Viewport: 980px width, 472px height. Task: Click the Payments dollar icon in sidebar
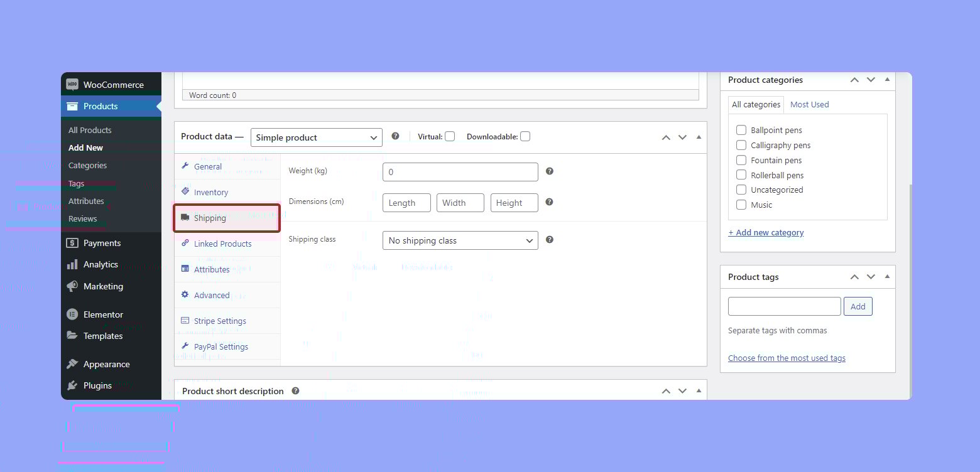(x=72, y=244)
